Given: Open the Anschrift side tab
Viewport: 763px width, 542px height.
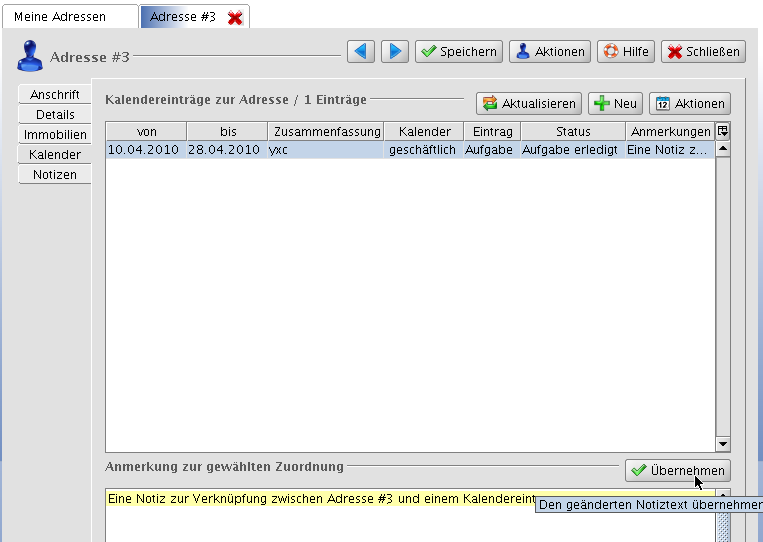Looking at the screenshot, I should pyautogui.click(x=54, y=94).
